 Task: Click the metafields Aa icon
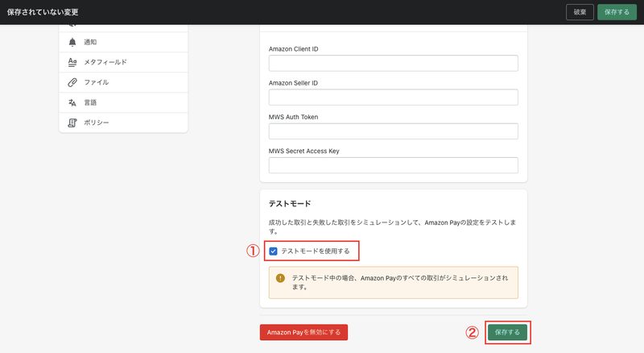[x=72, y=62]
